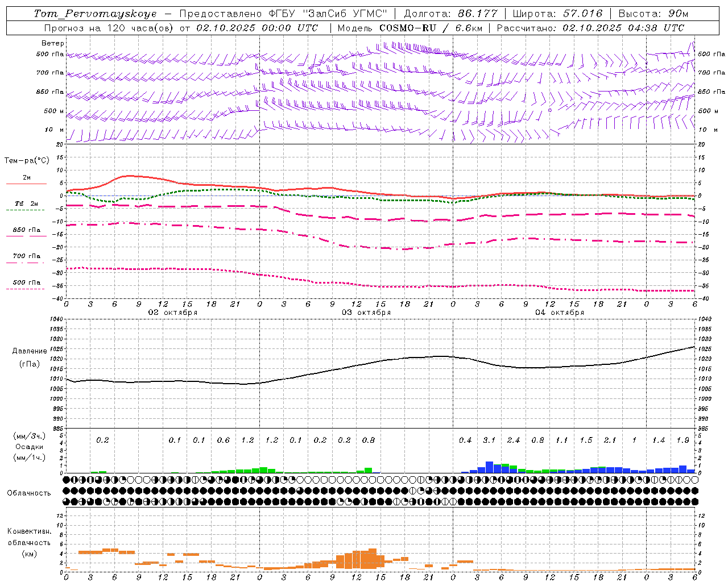Click the 0.4 precipitation value

(x=465, y=440)
